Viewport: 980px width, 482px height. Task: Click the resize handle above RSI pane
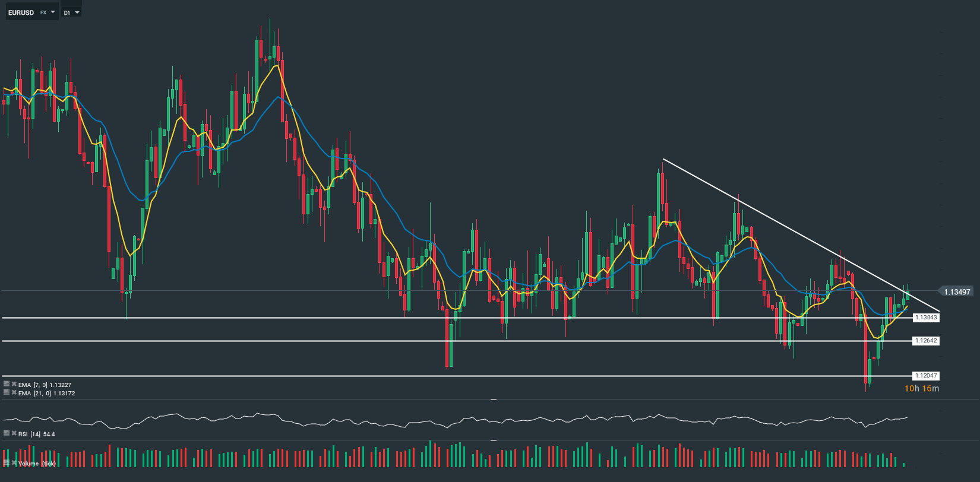click(x=494, y=399)
